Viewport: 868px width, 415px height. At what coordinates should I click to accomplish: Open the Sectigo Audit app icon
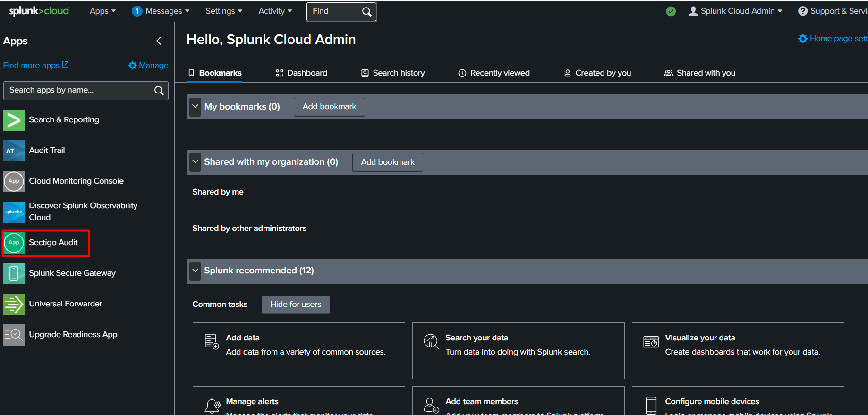click(x=14, y=243)
